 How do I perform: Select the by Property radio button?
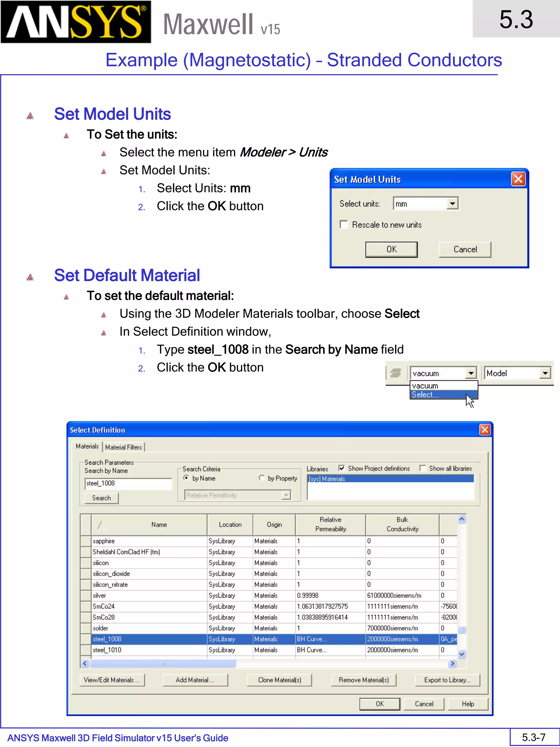(x=262, y=478)
